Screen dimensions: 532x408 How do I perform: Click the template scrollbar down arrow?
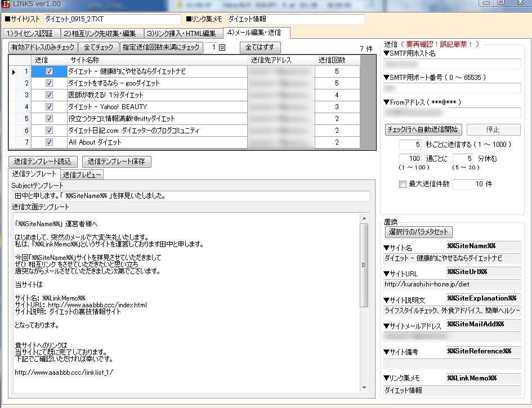point(364,387)
